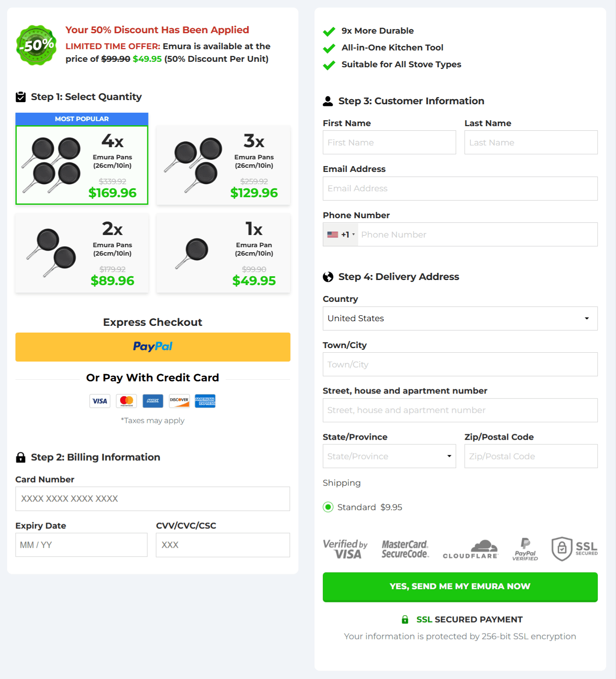Click the Card Number input field
Viewport: 616px width, 679px height.
pos(153,499)
